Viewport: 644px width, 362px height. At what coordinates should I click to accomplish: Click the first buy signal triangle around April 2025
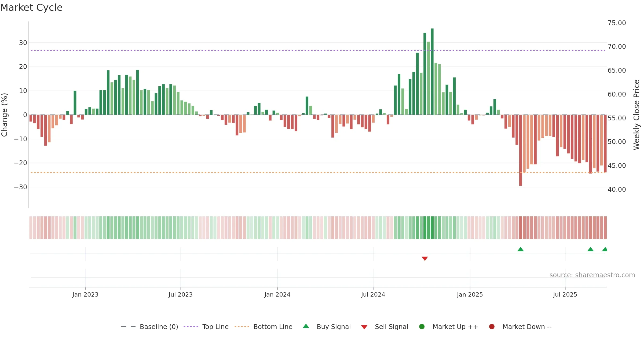pyautogui.click(x=521, y=249)
